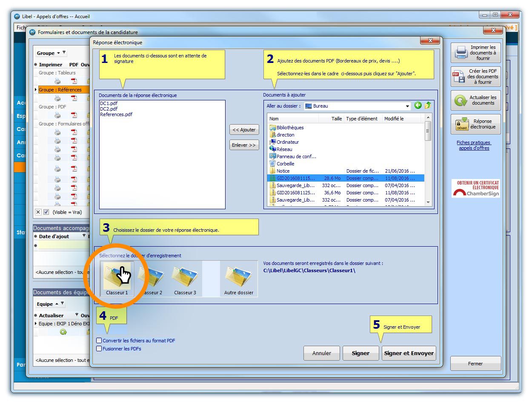Screen dimensions: 532x404
Task: Expand the Groupe : Références row arrow
Action: 36,90
